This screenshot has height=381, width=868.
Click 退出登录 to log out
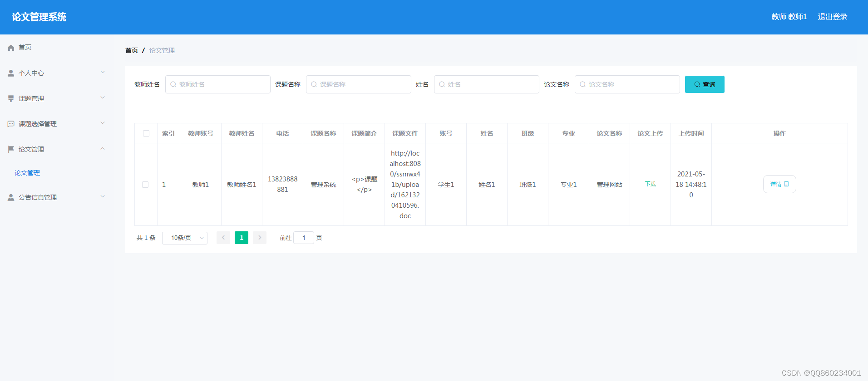pos(833,17)
